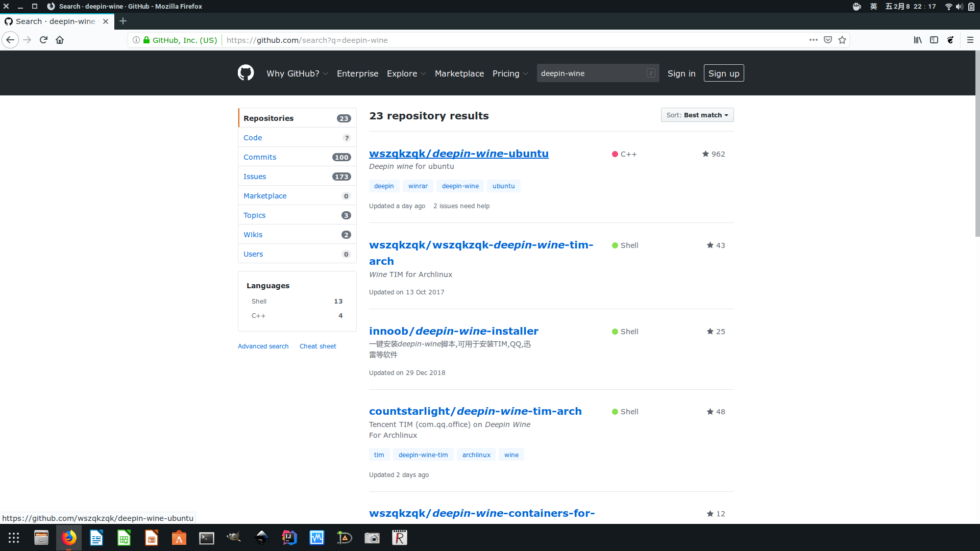Select the C++ language filter

click(x=258, y=315)
